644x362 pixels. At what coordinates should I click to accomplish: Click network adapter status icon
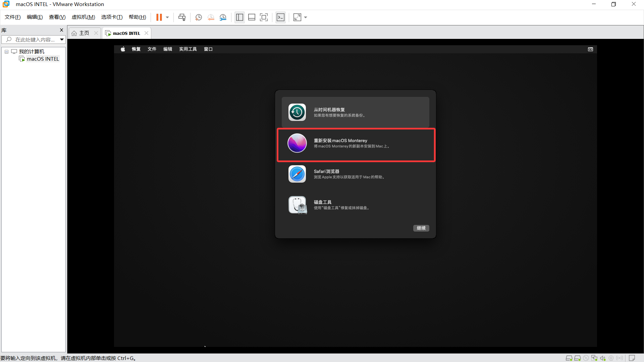[594, 358]
